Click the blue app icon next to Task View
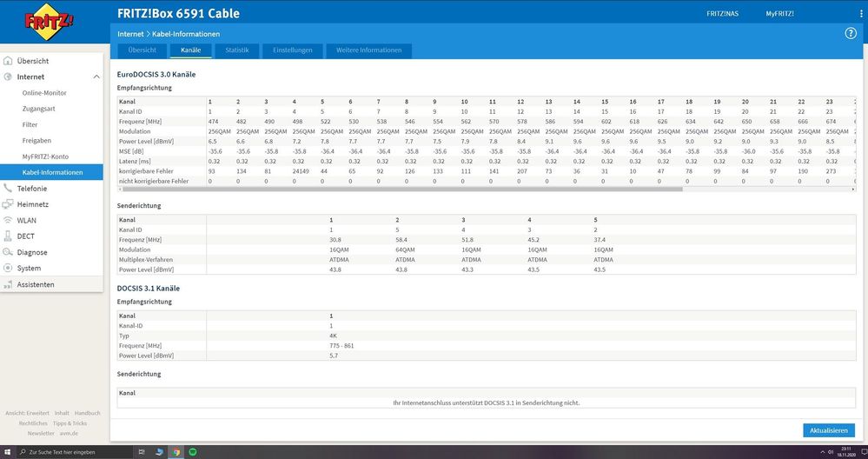Screen dimensions: 868x459 [x=159, y=452]
